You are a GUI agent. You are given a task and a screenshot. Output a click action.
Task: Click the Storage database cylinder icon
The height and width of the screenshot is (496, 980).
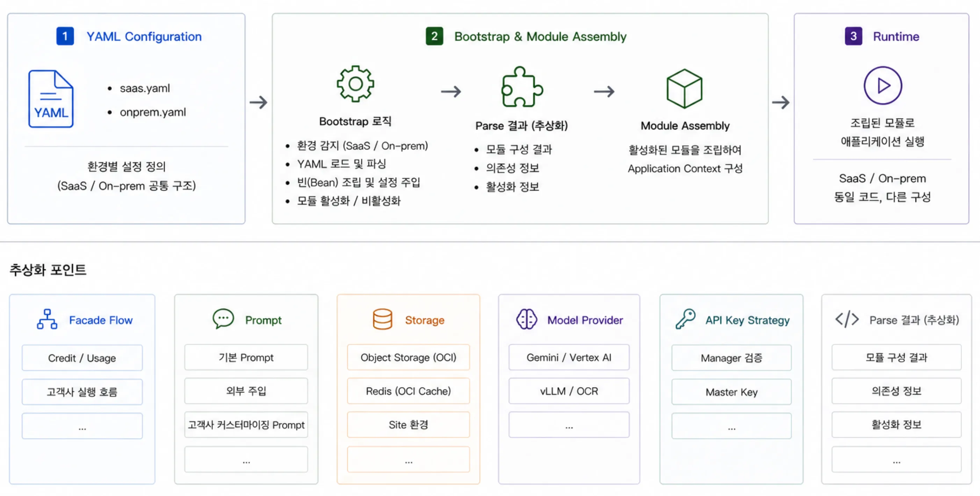[x=382, y=319]
